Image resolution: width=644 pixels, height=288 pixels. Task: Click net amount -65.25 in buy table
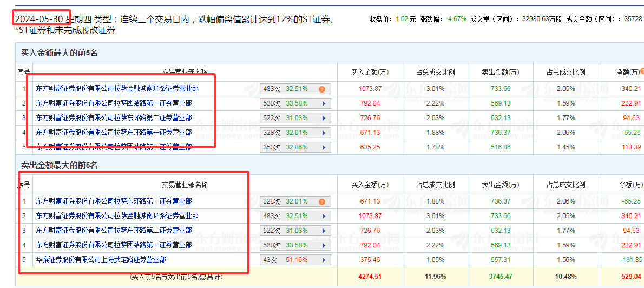click(632, 132)
